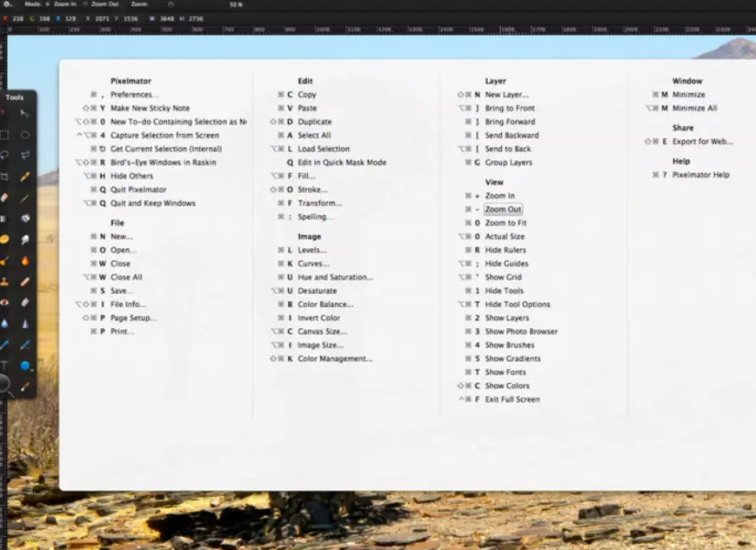The image size is (756, 550).
Task: Select the Polygonal Lasso tool
Action: pyautogui.click(x=24, y=156)
